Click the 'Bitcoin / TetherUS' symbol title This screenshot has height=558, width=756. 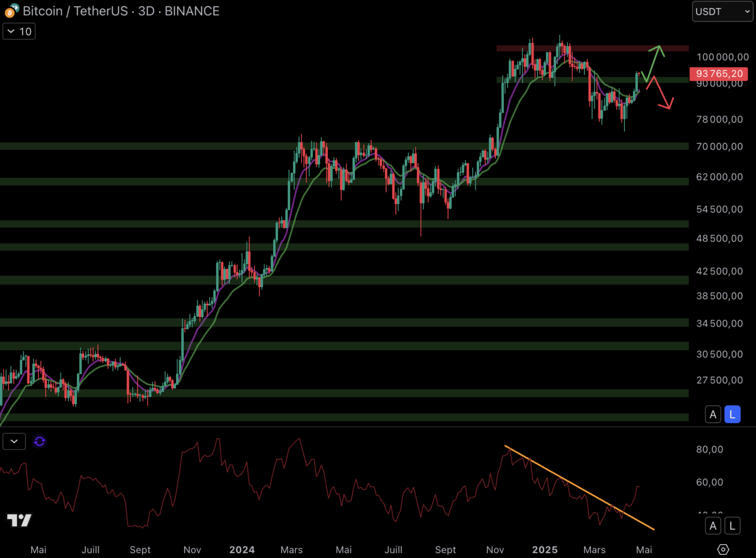(75, 11)
